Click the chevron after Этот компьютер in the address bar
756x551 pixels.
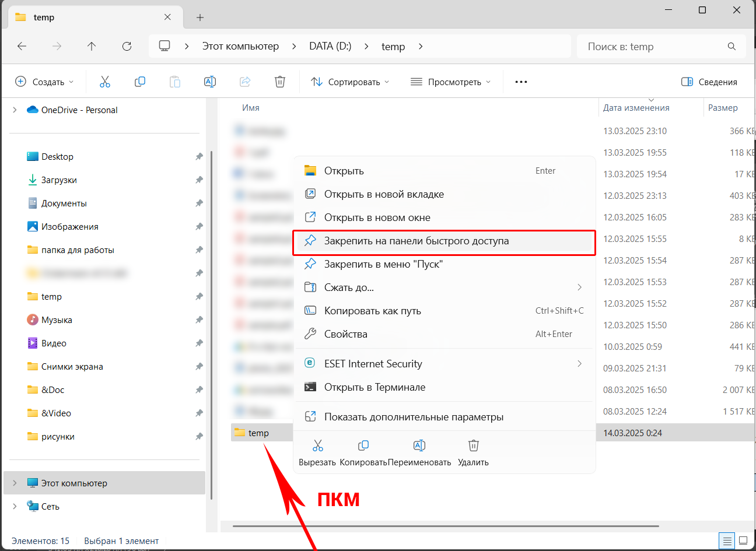coord(294,46)
